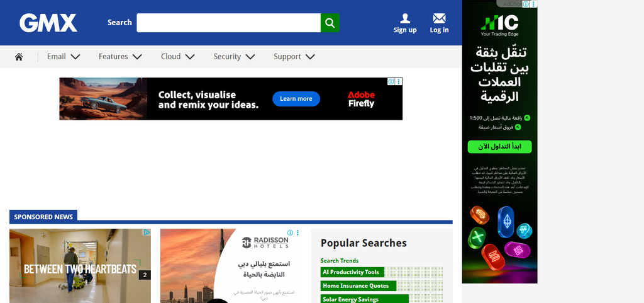The width and height of the screenshot is (644, 303).
Task: Open the Features navigation item
Action: tap(113, 57)
